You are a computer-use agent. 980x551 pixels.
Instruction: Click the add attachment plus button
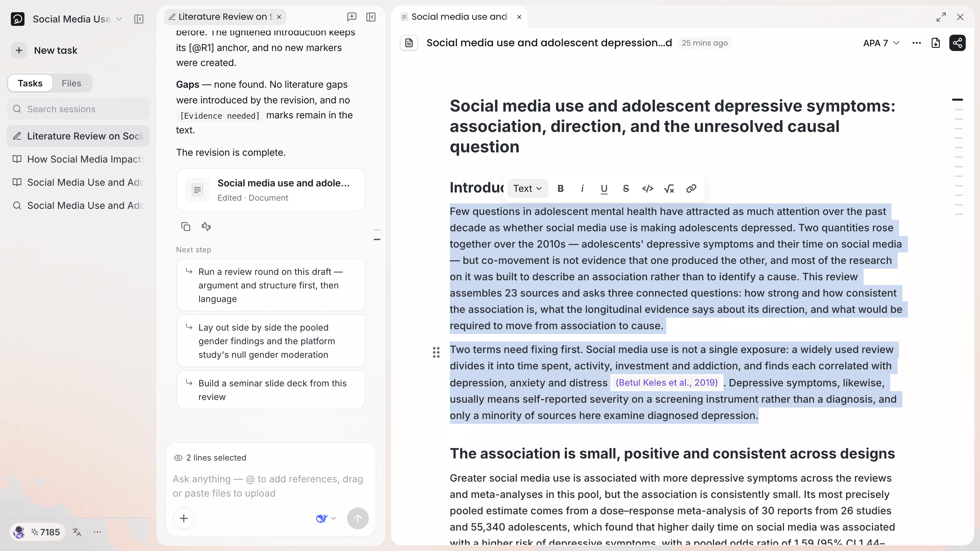coord(184,518)
